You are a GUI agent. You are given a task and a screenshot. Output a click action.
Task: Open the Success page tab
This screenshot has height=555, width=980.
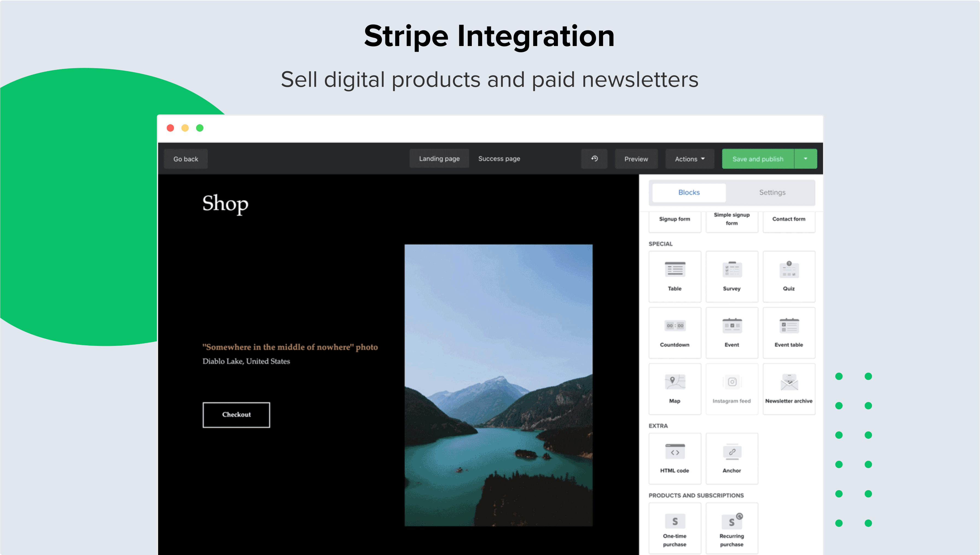tap(499, 158)
